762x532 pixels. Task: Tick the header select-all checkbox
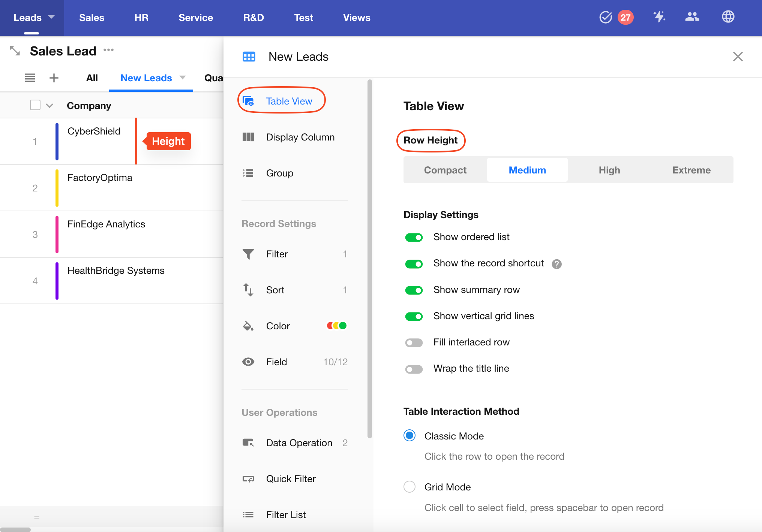[x=35, y=105]
